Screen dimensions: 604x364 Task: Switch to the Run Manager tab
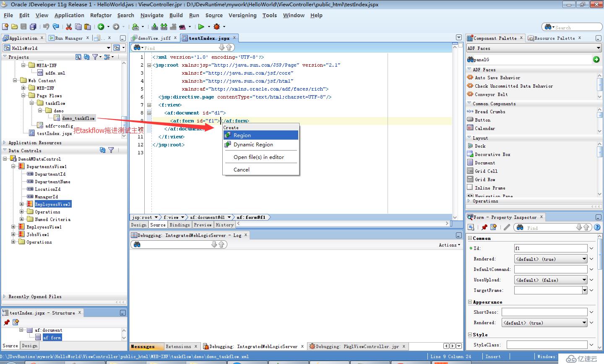pos(69,38)
